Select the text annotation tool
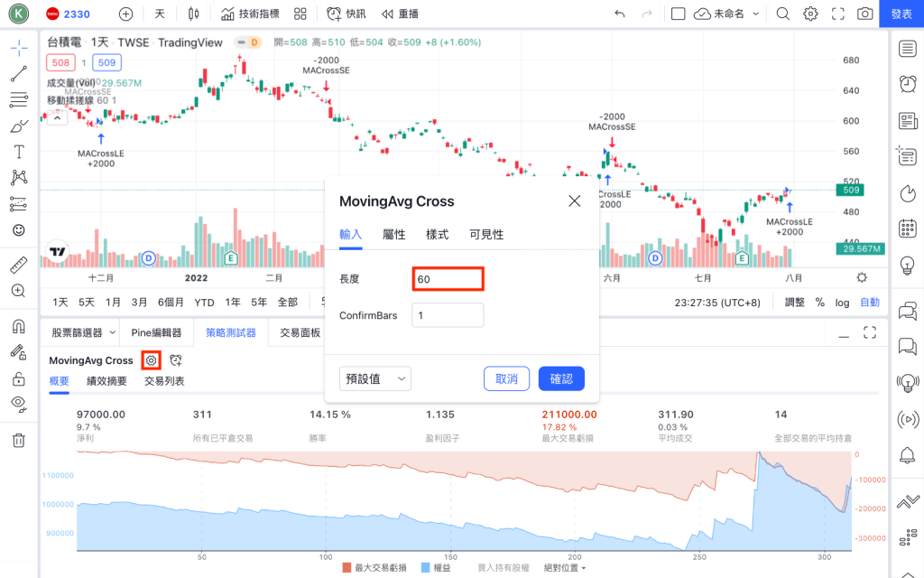Image resolution: width=924 pixels, height=578 pixels. [x=19, y=152]
